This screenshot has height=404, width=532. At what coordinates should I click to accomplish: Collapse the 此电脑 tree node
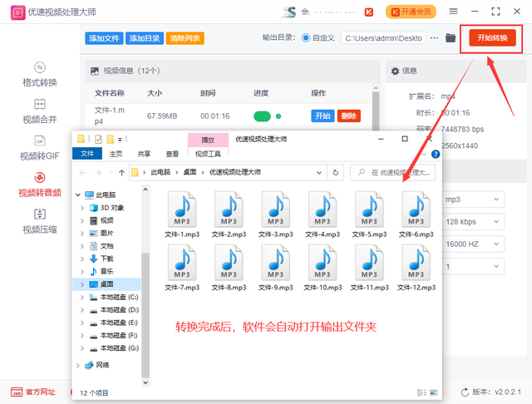[x=78, y=195]
